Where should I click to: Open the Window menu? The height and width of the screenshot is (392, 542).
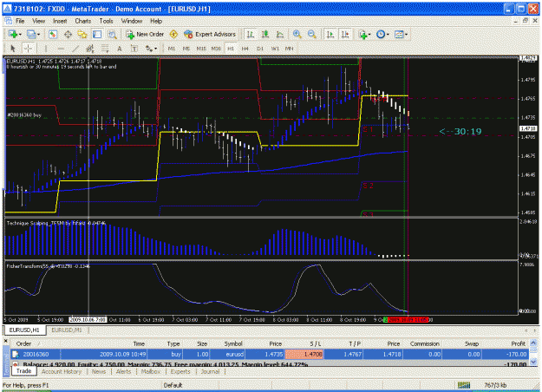(132, 21)
